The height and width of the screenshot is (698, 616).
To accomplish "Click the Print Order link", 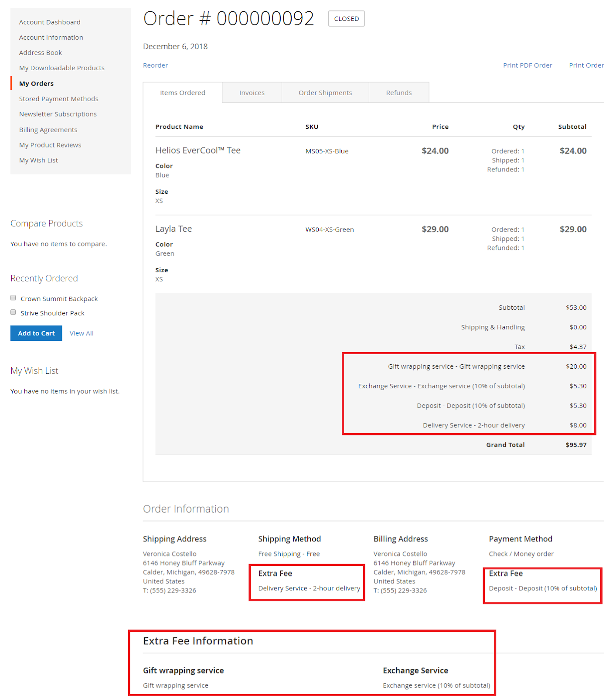I will tap(586, 65).
